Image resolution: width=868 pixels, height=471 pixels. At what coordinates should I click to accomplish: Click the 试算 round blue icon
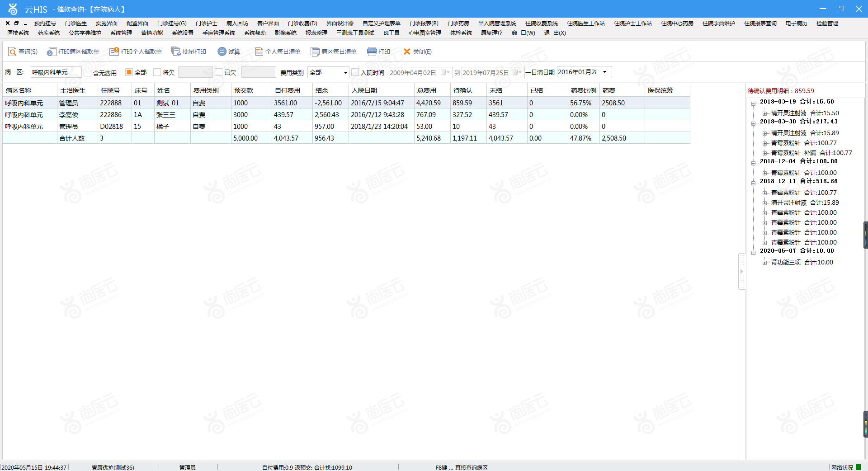(222, 52)
